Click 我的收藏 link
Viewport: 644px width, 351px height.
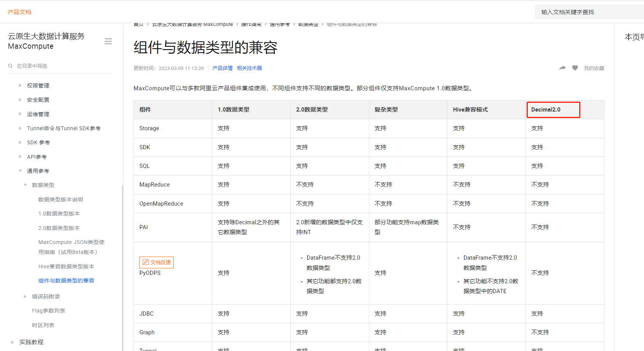[594, 68]
